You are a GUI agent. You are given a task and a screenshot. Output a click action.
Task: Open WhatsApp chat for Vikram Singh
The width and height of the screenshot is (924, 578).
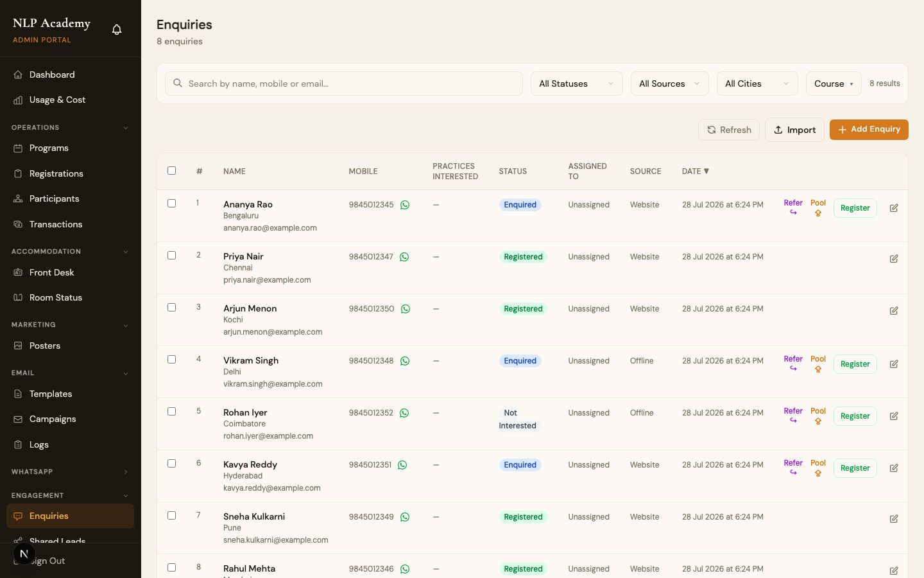(x=405, y=361)
